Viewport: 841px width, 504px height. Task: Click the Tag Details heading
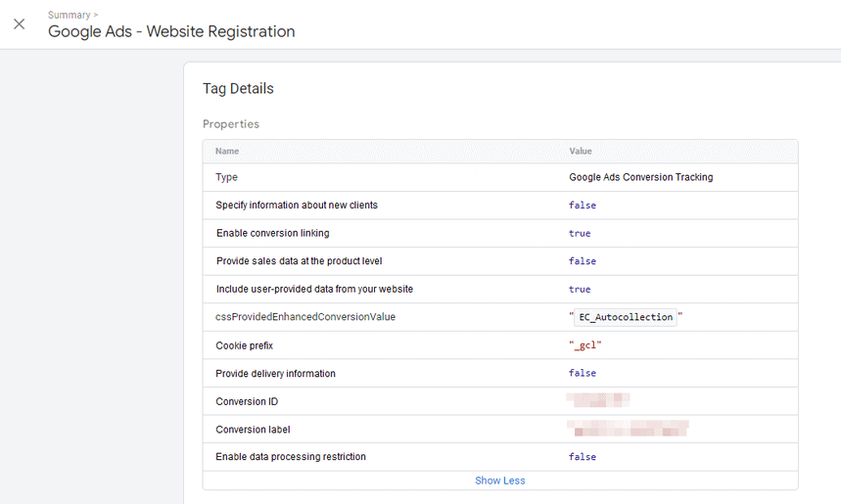pos(238,89)
